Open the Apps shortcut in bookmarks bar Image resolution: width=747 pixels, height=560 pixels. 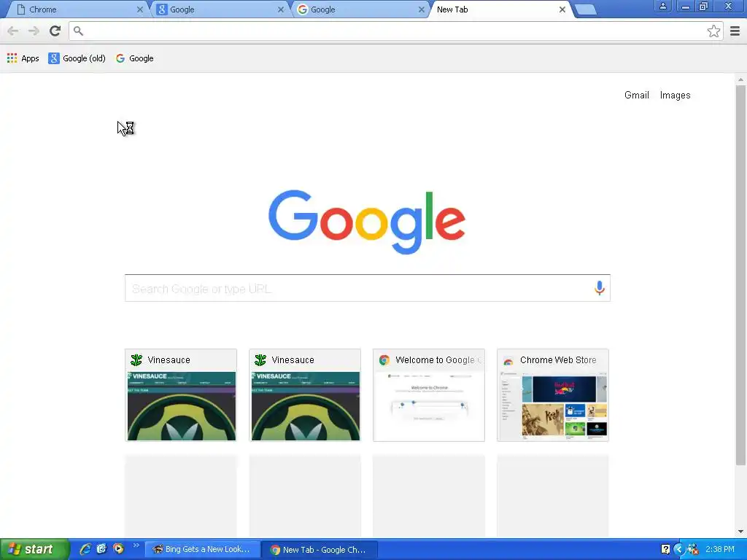pos(23,58)
